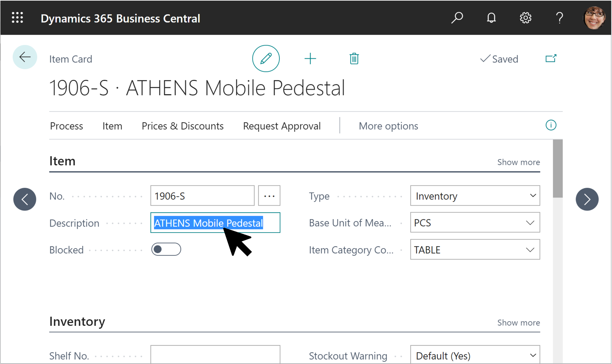Click the search magnifier in the top bar
The height and width of the screenshot is (364, 612).
[457, 18]
